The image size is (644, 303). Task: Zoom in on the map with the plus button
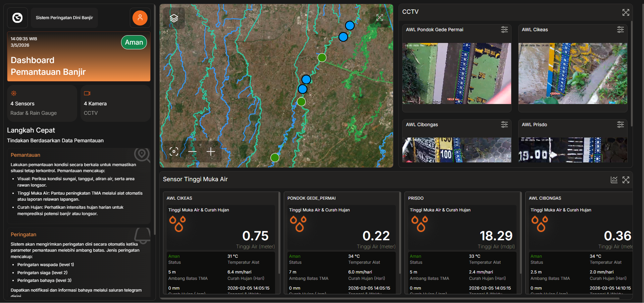211,152
